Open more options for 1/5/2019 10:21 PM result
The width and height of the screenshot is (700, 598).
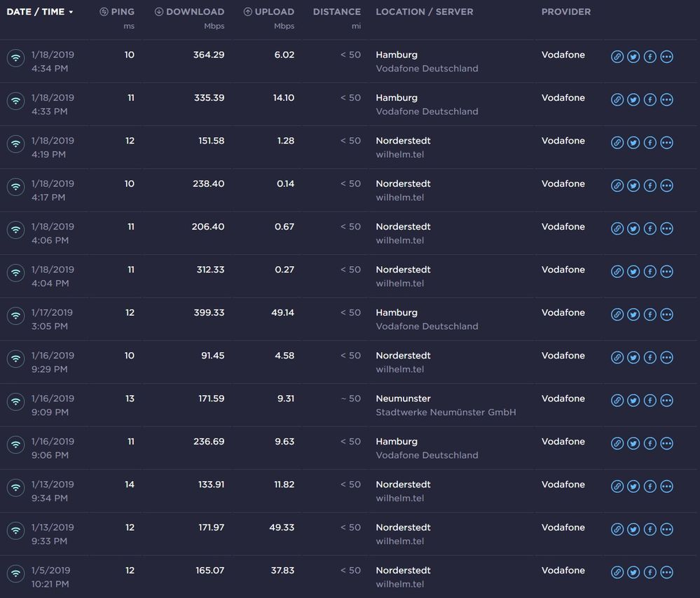666,572
